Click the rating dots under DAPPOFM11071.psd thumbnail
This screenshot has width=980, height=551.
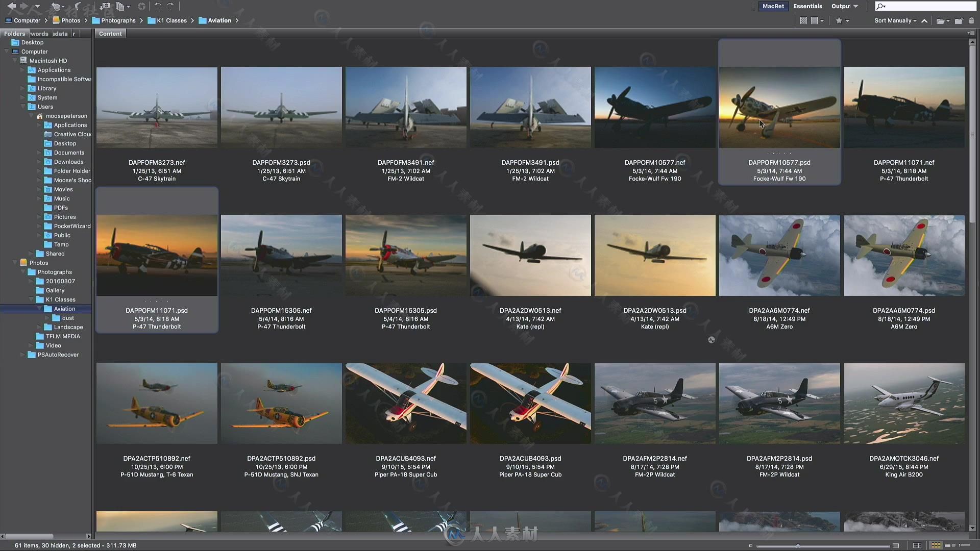(157, 301)
